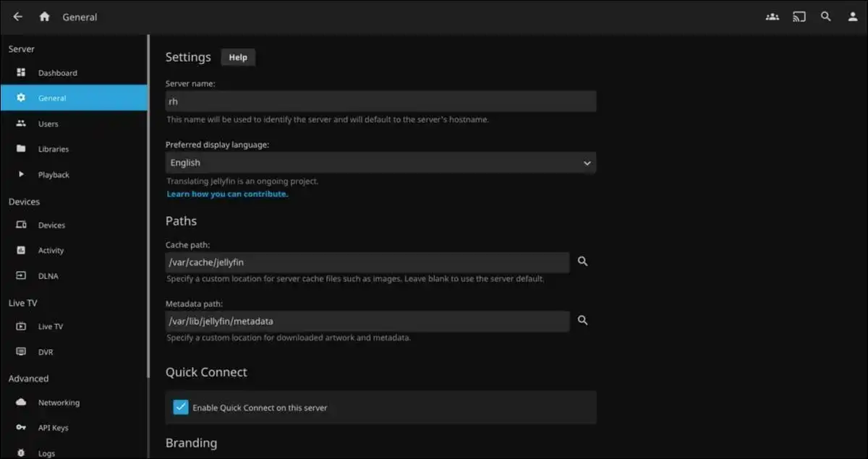Click the Server name field
Image resolution: width=868 pixels, height=459 pixels.
point(380,101)
